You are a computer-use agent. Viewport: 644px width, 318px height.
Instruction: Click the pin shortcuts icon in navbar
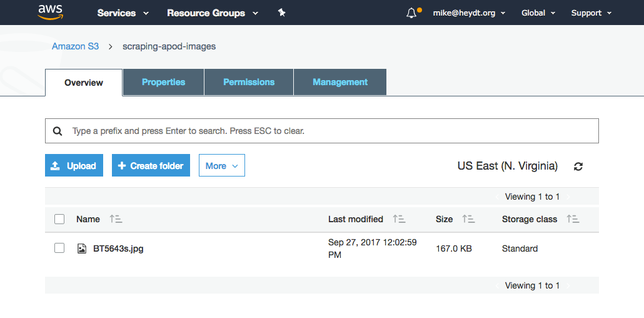click(281, 13)
